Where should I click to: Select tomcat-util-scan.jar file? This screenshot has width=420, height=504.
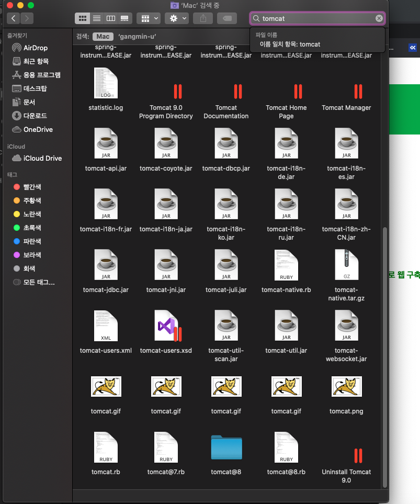(x=226, y=326)
